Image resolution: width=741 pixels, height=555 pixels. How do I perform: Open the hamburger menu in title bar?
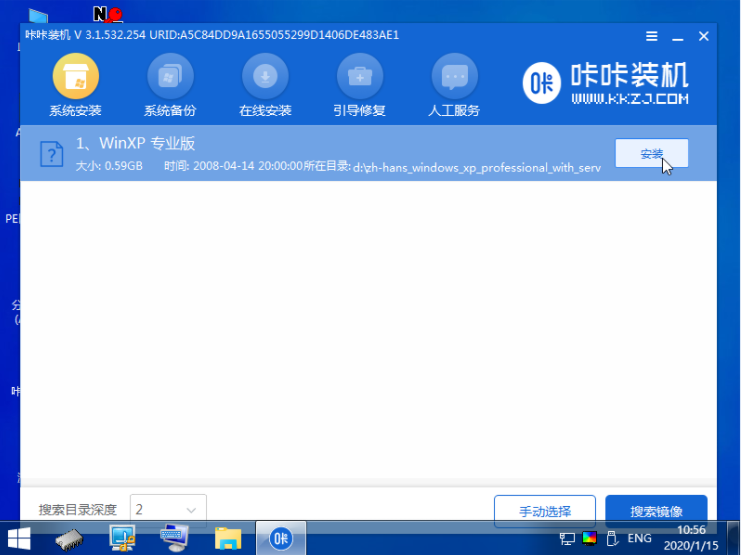pyautogui.click(x=652, y=36)
